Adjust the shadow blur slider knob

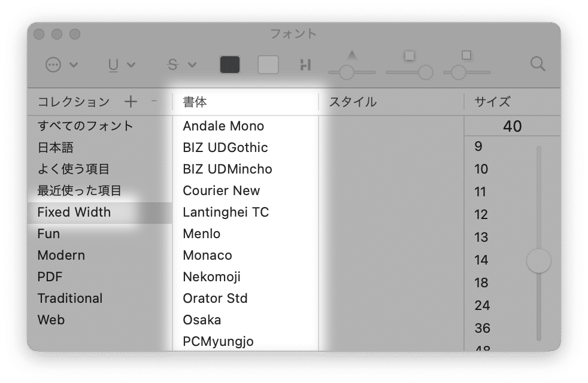coord(425,72)
